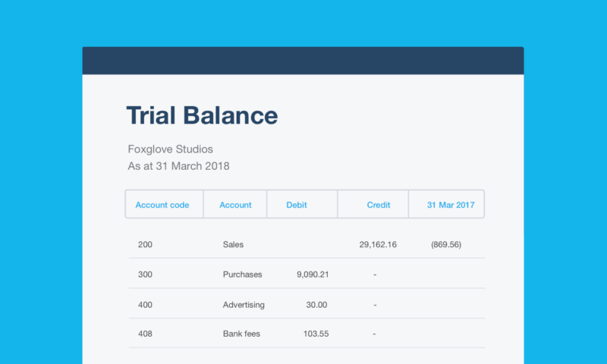Click account code 200
The image size is (607, 364).
click(x=145, y=245)
